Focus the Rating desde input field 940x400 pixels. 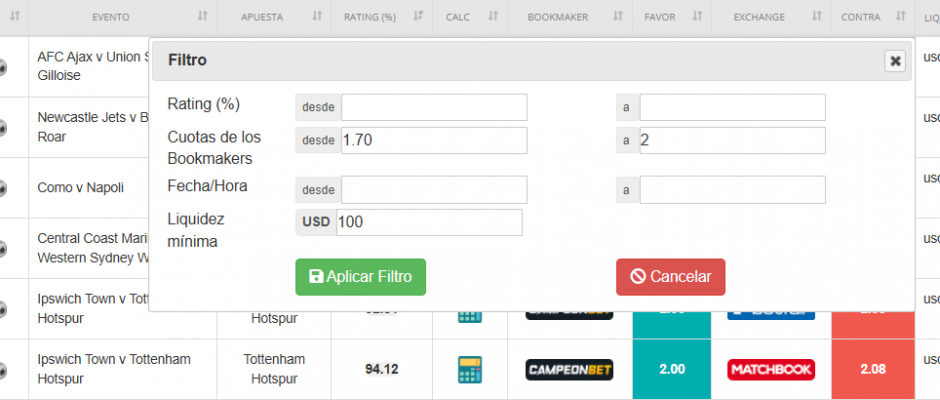pos(434,107)
